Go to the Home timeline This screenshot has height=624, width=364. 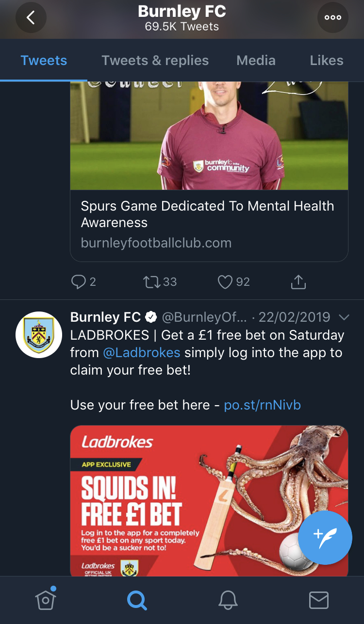pyautogui.click(x=45, y=600)
